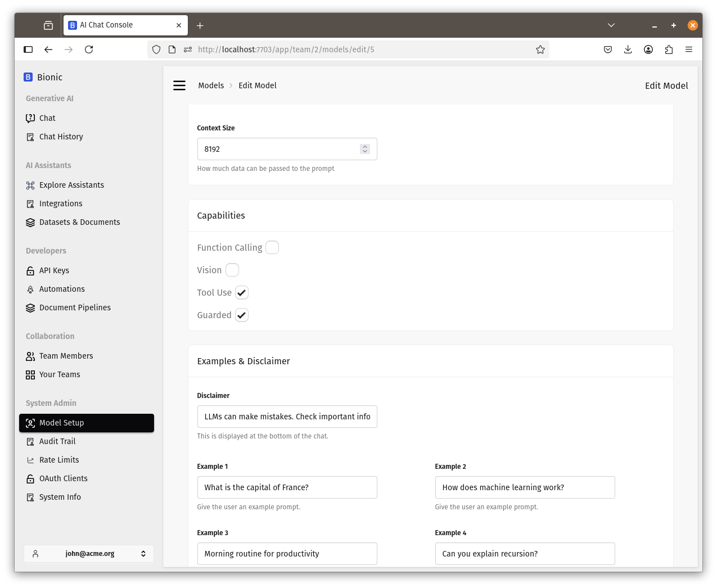The image size is (717, 588).
Task: Reload the page using the refresh icon
Action: [x=89, y=49]
